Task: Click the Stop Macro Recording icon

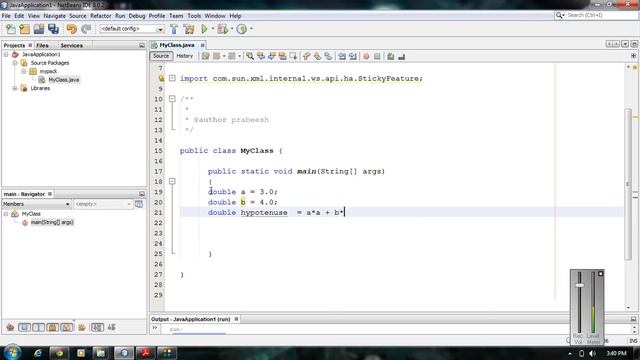Action: point(377,56)
